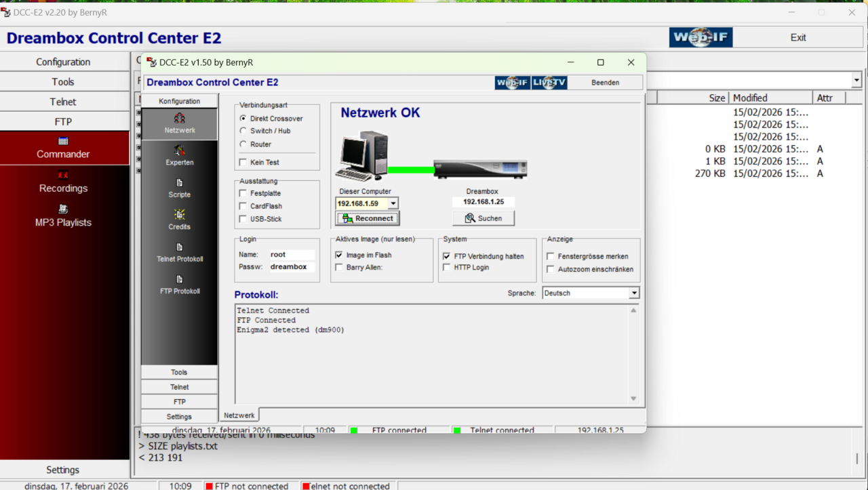Launch Live-TV from the header icon
Screen dimensions: 868x490
coord(549,82)
